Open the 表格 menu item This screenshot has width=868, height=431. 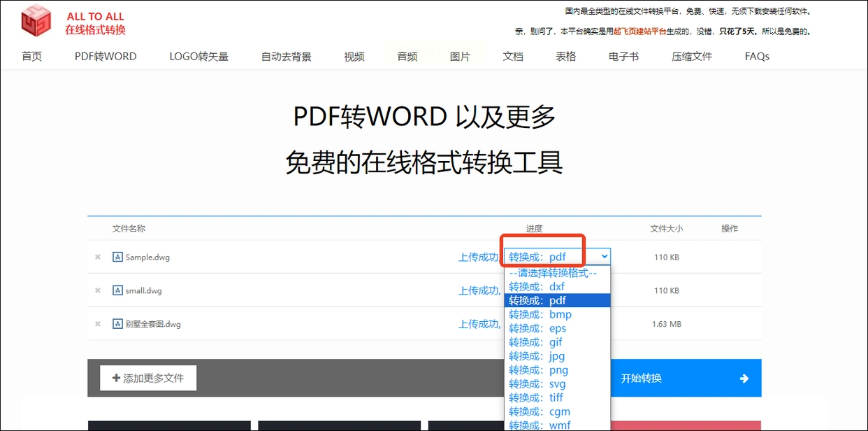pos(566,57)
